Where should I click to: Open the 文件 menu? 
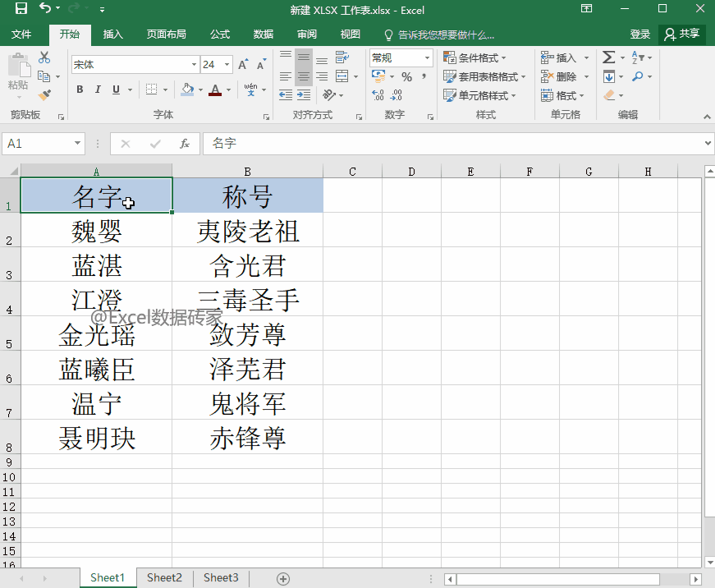(21, 34)
